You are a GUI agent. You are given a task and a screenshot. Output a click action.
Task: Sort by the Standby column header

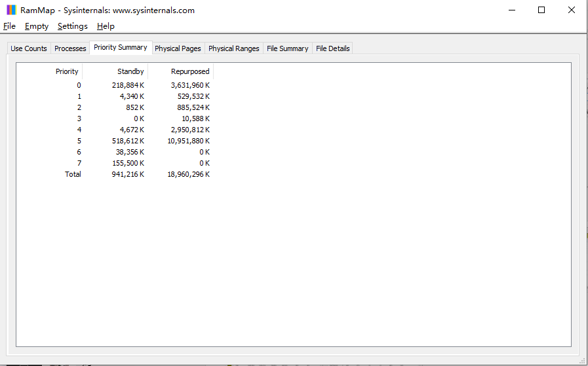click(130, 71)
